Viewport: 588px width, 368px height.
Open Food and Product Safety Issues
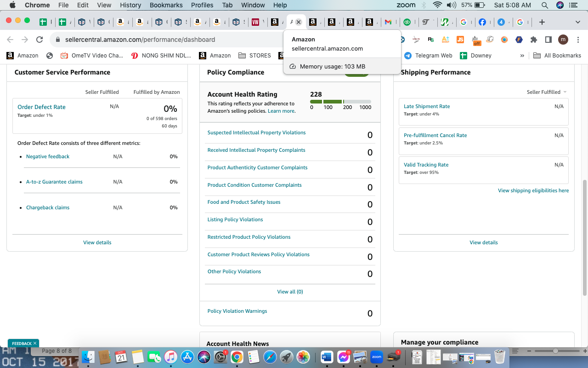[x=244, y=202]
